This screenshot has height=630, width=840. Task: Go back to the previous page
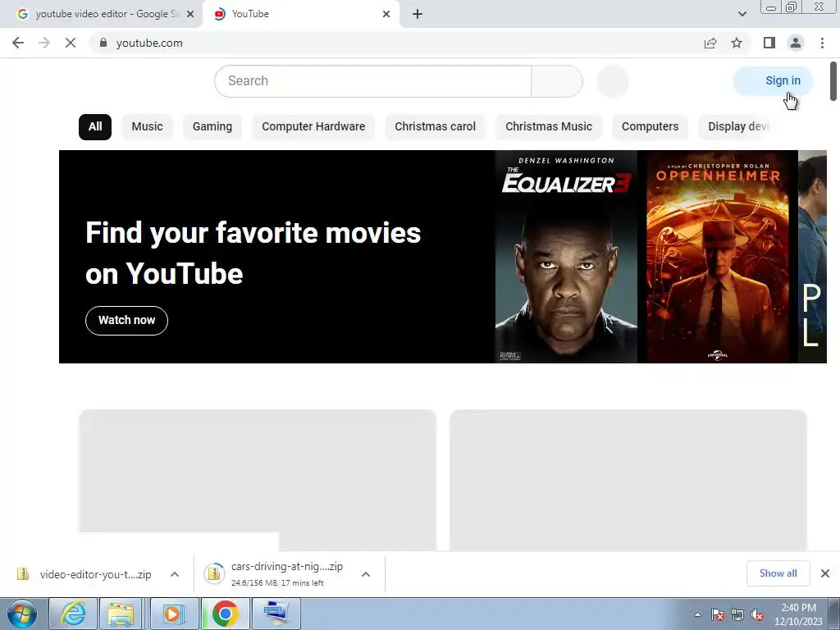[x=18, y=43]
